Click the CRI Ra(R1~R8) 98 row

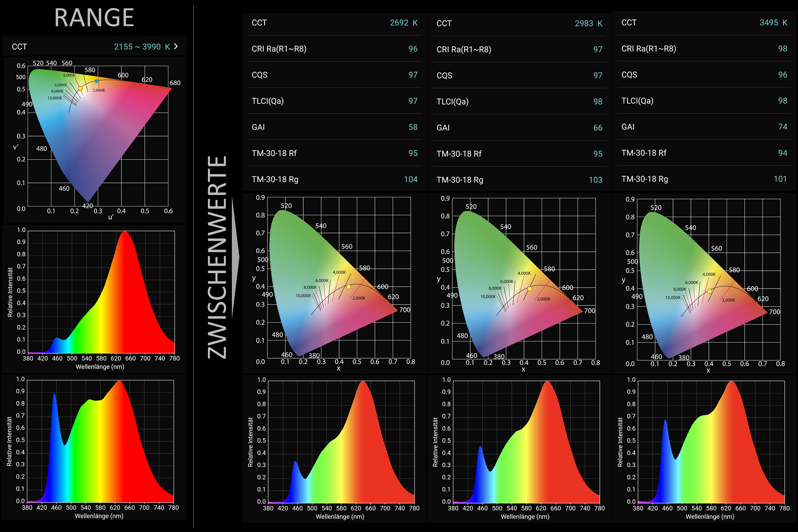704,49
